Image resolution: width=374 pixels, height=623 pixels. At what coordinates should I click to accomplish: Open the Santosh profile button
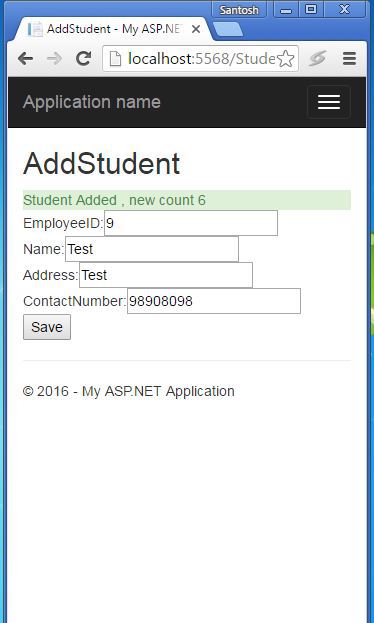click(x=239, y=10)
